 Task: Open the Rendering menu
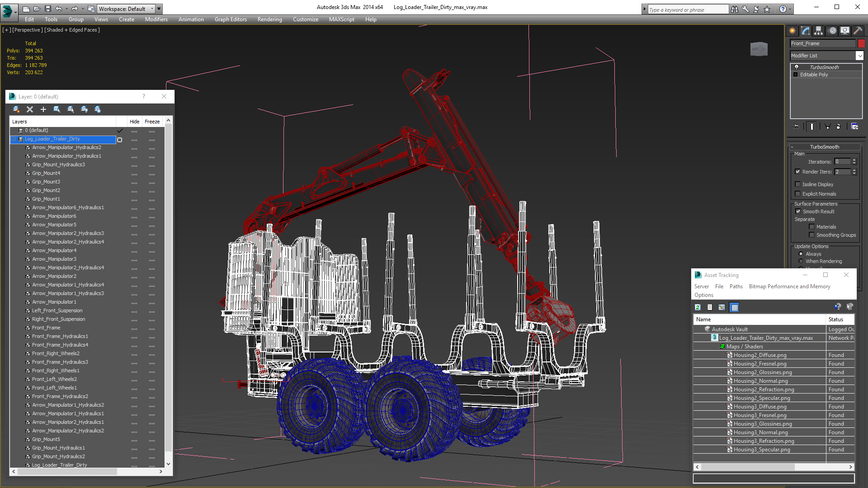pyautogui.click(x=269, y=19)
